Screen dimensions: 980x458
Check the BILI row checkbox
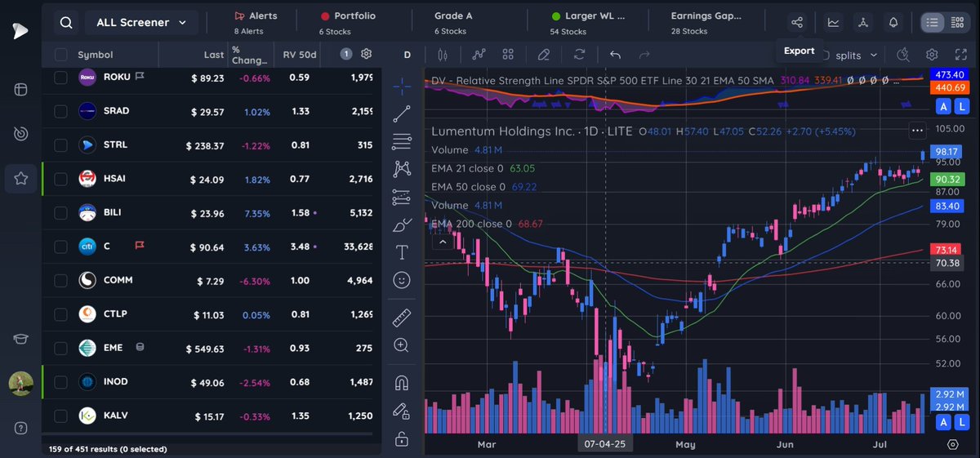pyautogui.click(x=60, y=213)
